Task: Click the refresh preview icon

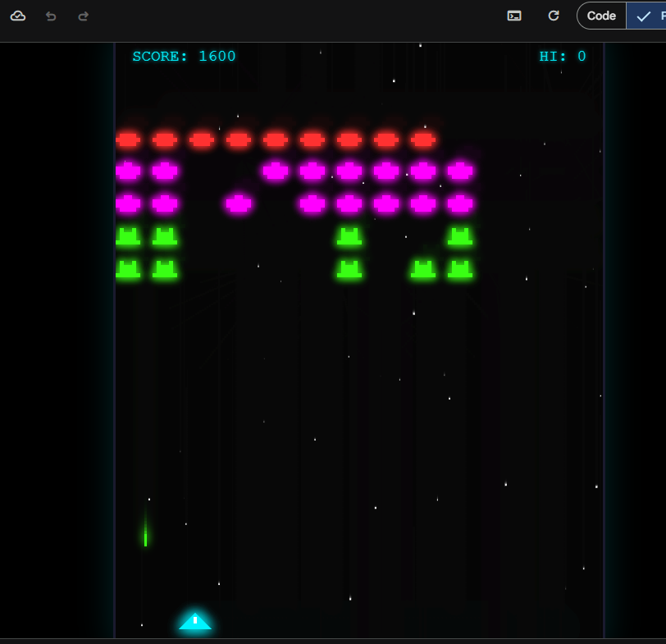Action: click(553, 16)
